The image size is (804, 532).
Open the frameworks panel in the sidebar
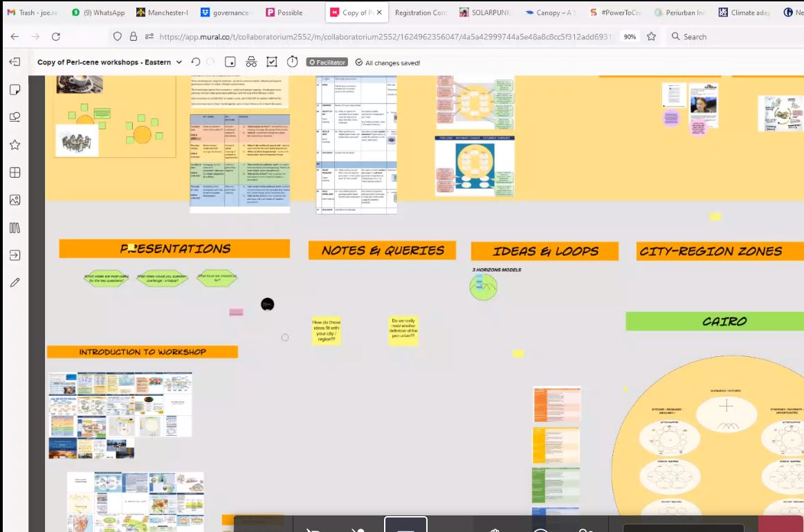tap(15, 172)
